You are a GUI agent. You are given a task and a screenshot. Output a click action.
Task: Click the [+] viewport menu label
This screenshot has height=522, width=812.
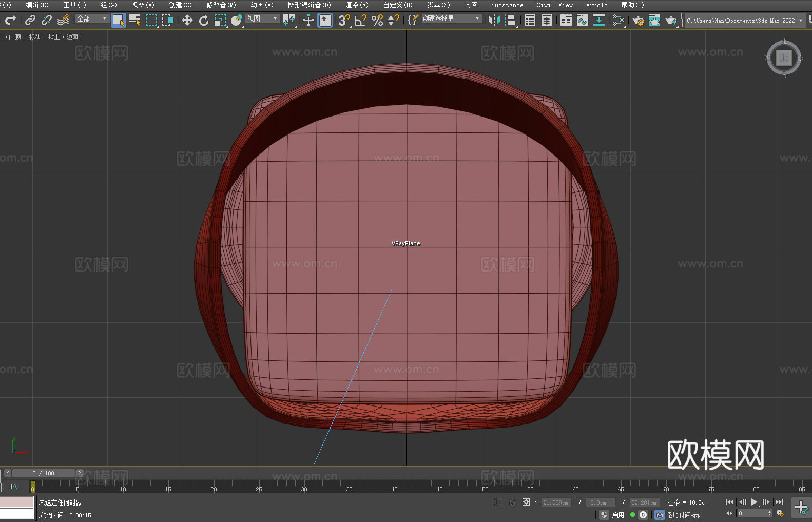(x=6, y=37)
